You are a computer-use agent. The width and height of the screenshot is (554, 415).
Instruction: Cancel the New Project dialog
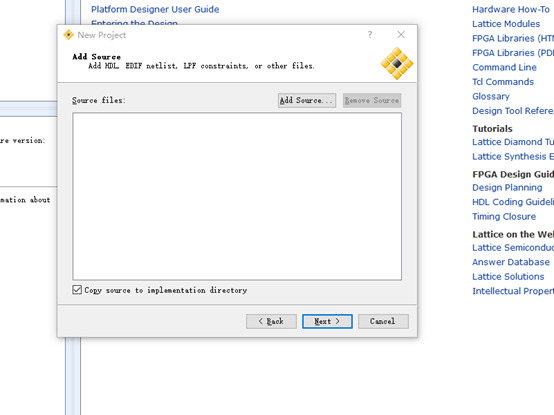pos(383,321)
